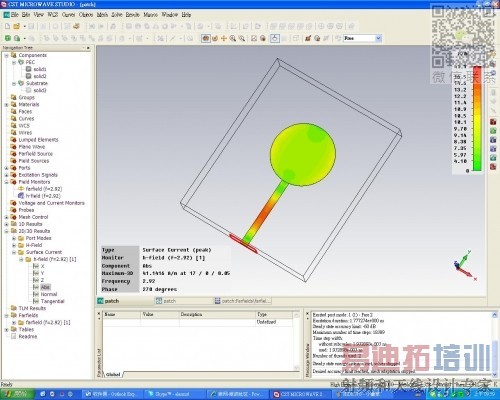Click the New project icon in toolbar
Screen dimensions: 500x400
pyautogui.click(x=7, y=26)
